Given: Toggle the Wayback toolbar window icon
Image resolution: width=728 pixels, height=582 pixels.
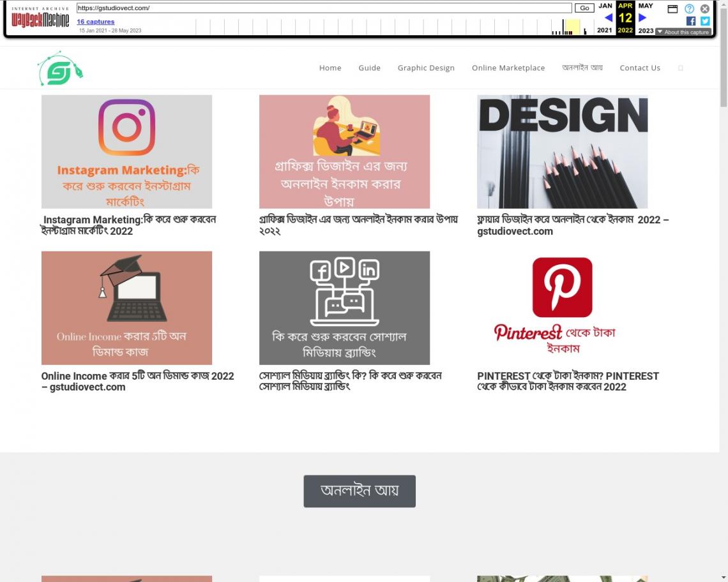Looking at the screenshot, I should tap(672, 9).
